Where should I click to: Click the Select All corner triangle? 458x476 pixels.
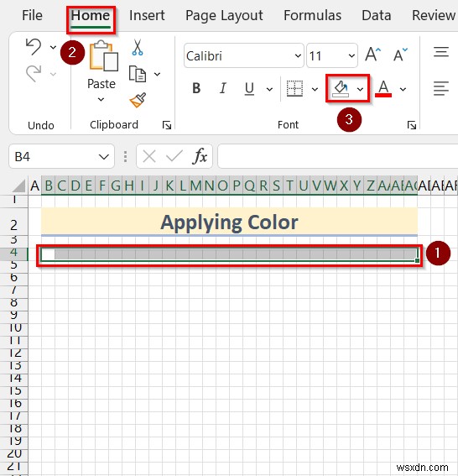pyautogui.click(x=18, y=186)
